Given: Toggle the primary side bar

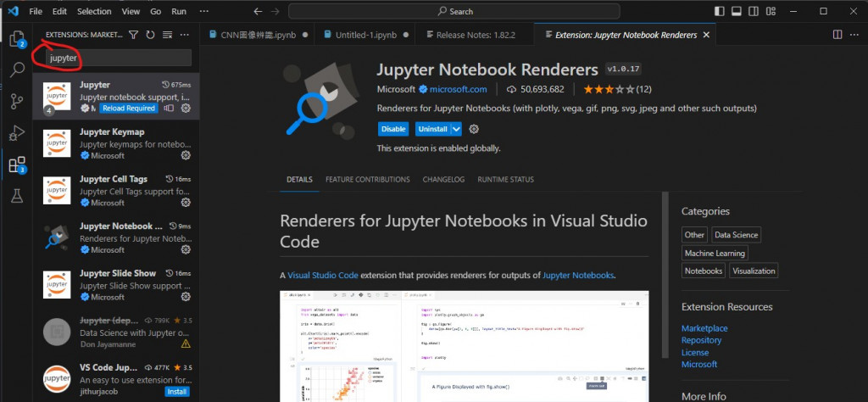Looking at the screenshot, I should [720, 11].
